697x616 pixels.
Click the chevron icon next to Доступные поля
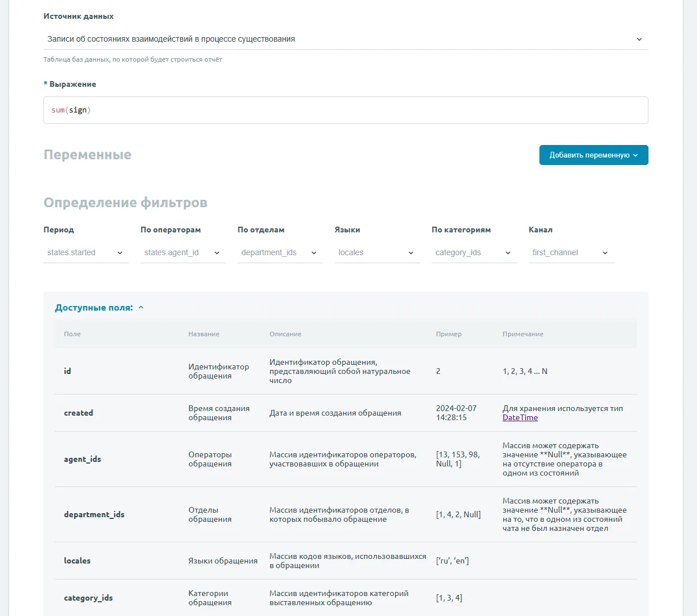(x=141, y=308)
